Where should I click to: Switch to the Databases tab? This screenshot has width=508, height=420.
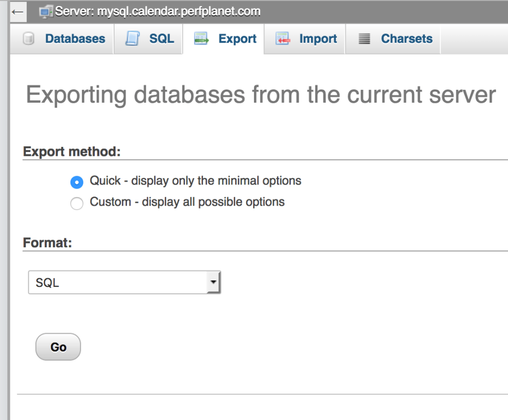75,39
